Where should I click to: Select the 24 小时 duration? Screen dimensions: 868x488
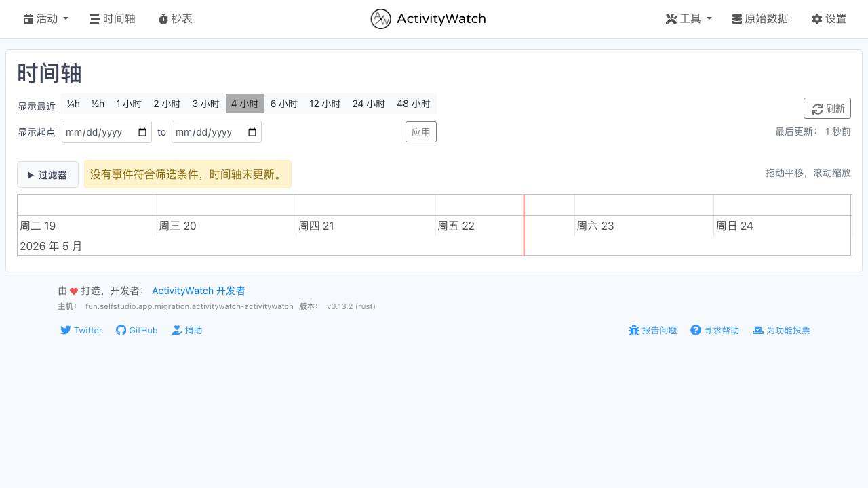point(369,104)
